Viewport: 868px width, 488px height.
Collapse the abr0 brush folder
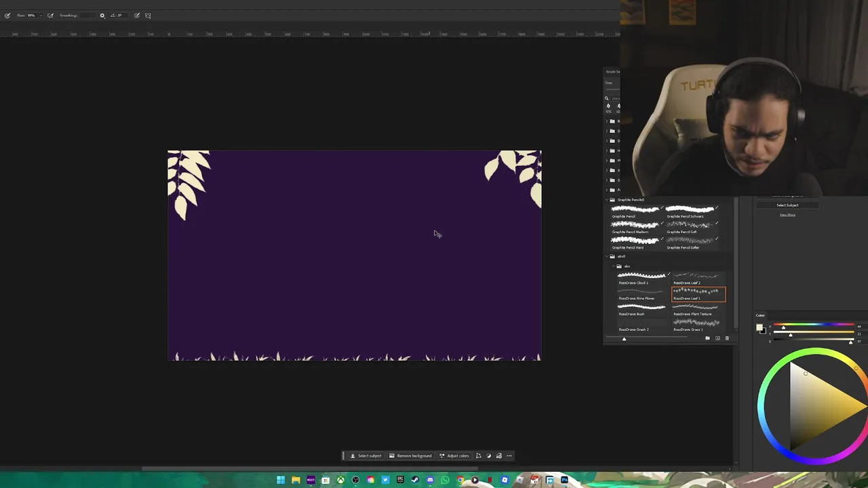pos(607,256)
